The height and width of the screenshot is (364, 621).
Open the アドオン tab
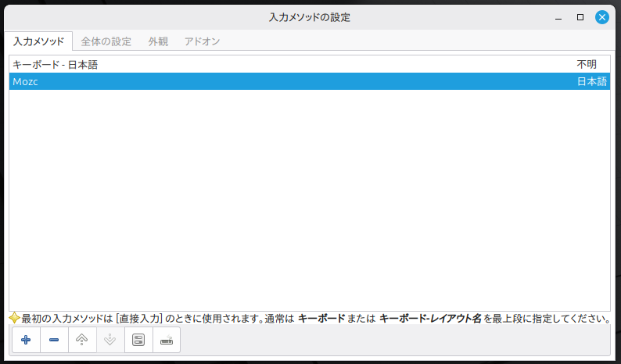coord(203,41)
